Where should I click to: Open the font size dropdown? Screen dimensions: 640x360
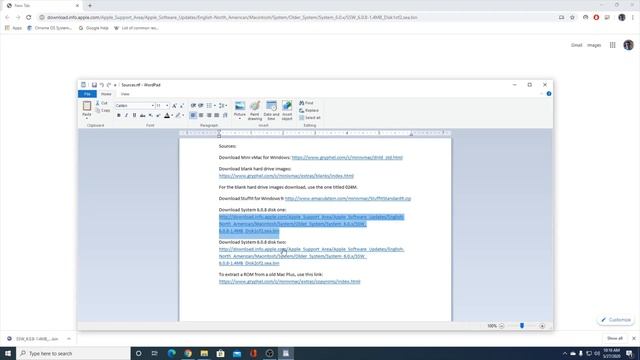167,106
